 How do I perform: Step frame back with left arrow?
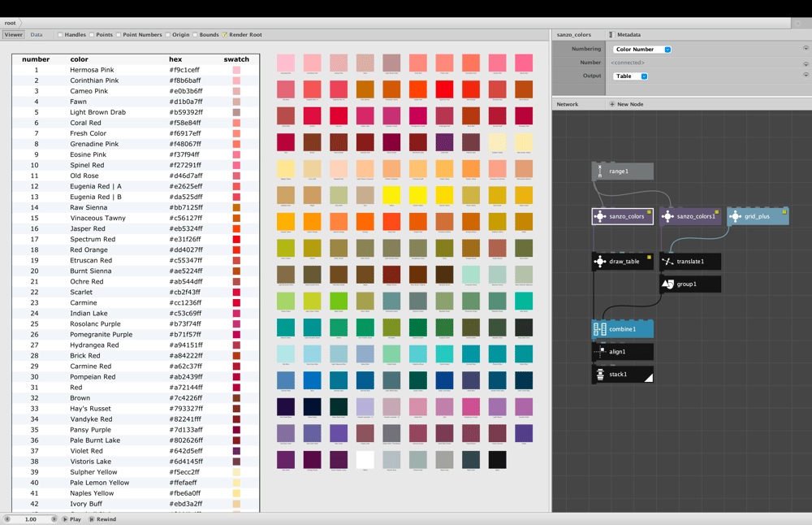(7, 518)
